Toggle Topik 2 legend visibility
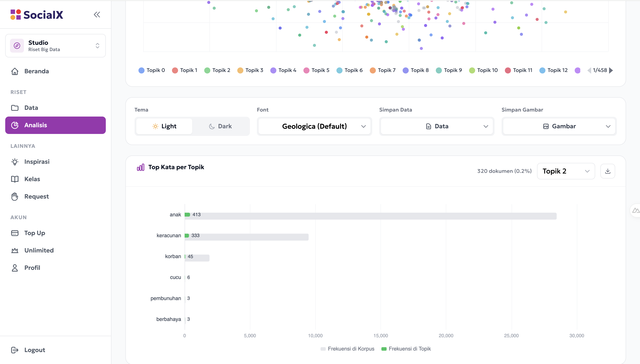640x364 pixels. (x=217, y=70)
